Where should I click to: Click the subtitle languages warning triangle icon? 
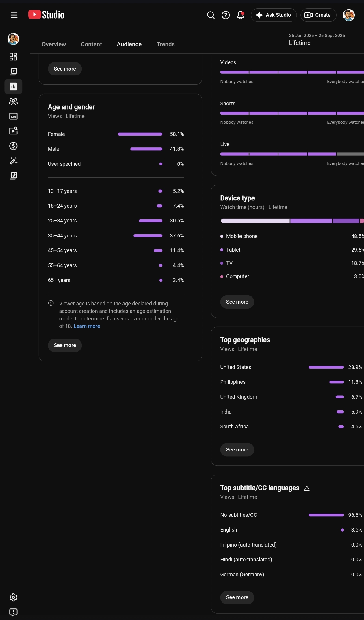coord(307,488)
